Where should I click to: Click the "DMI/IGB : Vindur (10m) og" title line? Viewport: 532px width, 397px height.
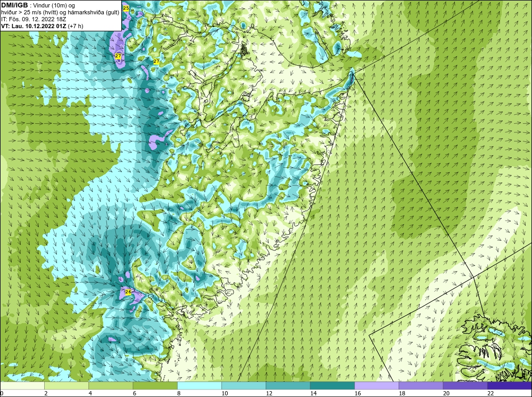click(38, 5)
